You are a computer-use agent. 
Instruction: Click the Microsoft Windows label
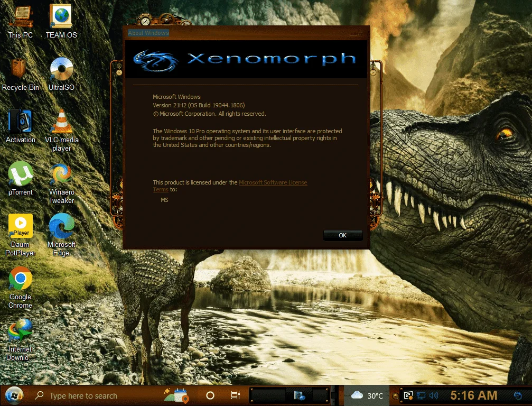(x=176, y=97)
